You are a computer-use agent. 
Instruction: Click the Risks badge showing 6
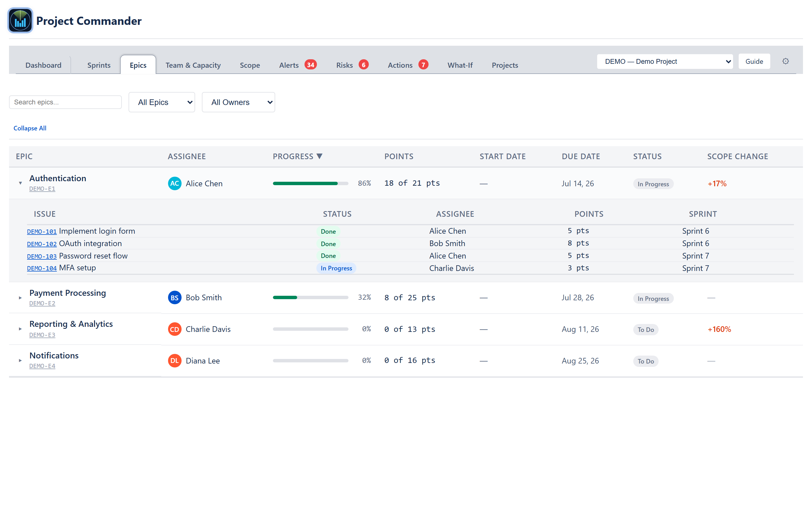pyautogui.click(x=363, y=65)
